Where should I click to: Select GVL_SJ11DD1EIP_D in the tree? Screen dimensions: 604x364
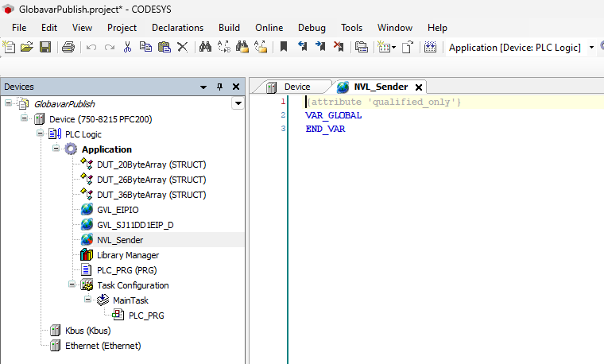point(135,225)
